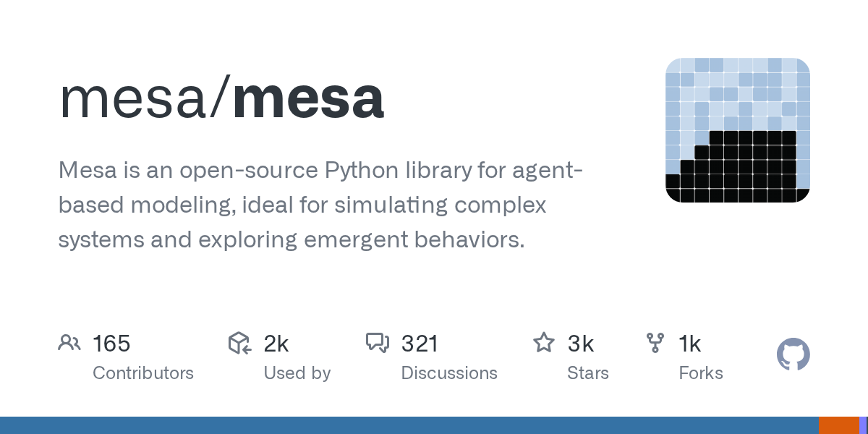The height and width of the screenshot is (434, 868).
Task: Open the Mesa project logo image
Action: tap(737, 130)
